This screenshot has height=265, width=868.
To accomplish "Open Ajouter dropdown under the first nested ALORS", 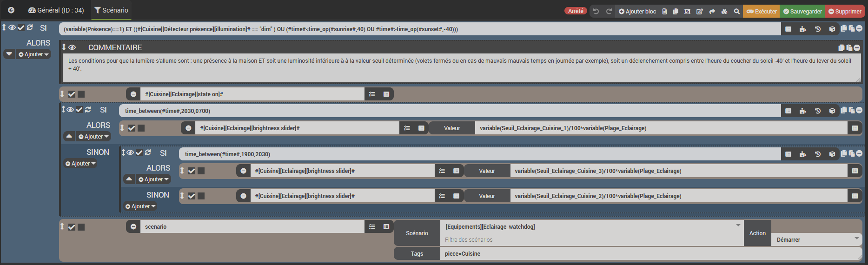I will [93, 137].
